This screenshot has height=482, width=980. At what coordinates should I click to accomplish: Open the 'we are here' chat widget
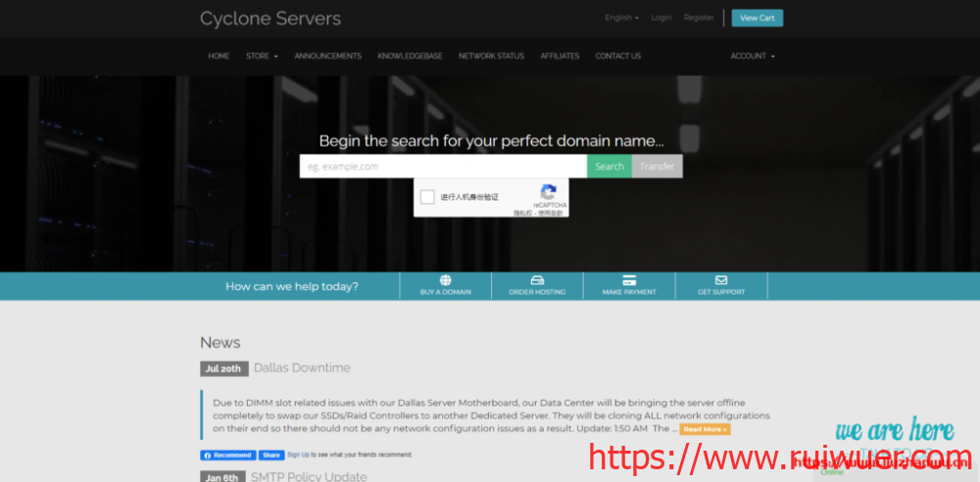pos(894,432)
